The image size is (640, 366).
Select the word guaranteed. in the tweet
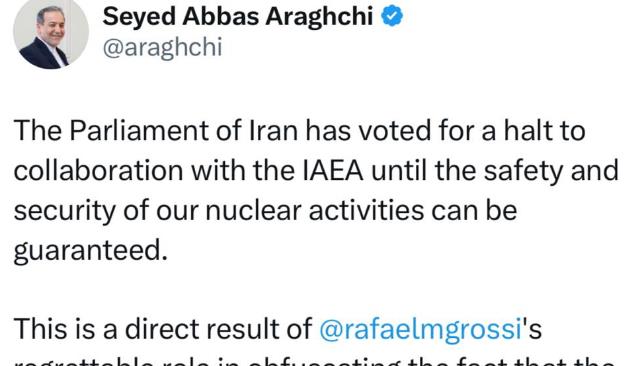click(x=91, y=251)
